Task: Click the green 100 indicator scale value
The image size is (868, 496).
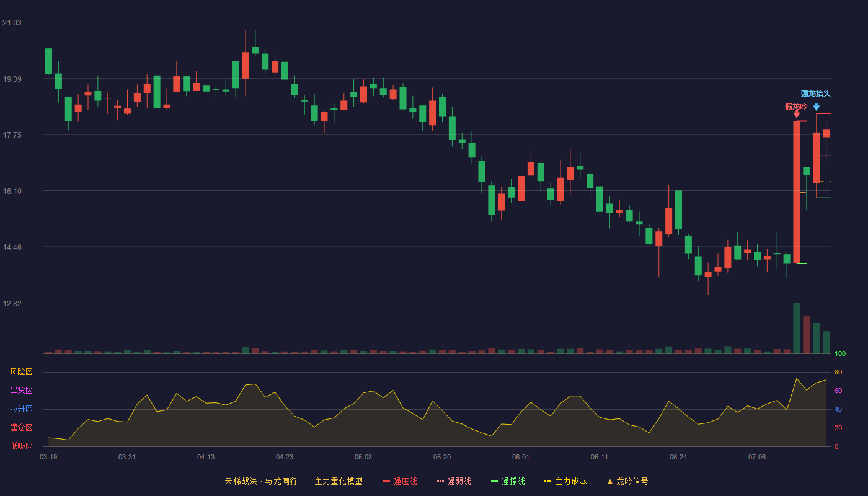Action: 840,354
